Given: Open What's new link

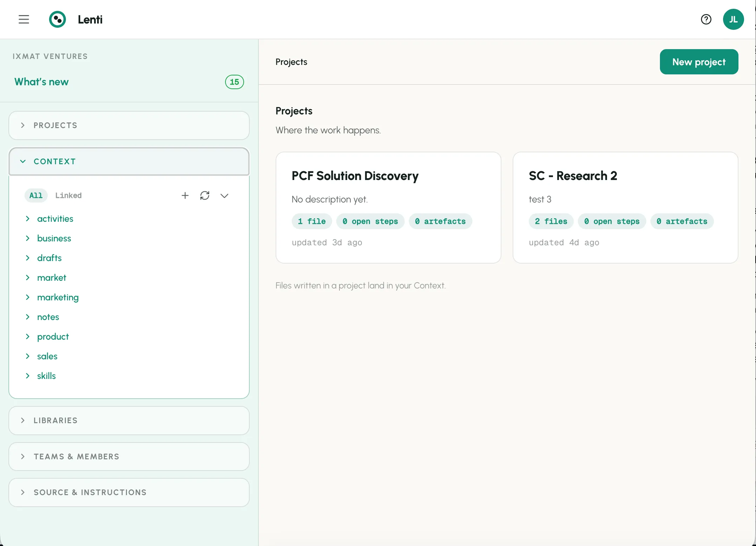Looking at the screenshot, I should tap(41, 82).
